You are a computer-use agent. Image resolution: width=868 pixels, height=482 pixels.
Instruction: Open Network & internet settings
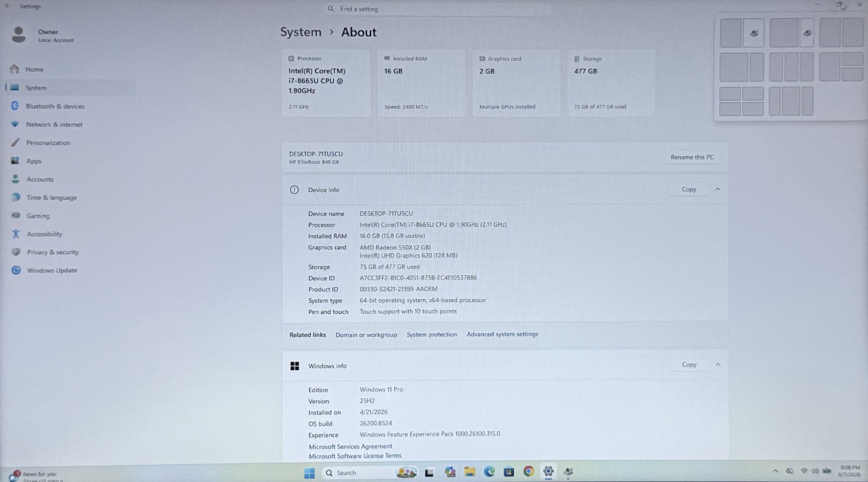point(54,125)
